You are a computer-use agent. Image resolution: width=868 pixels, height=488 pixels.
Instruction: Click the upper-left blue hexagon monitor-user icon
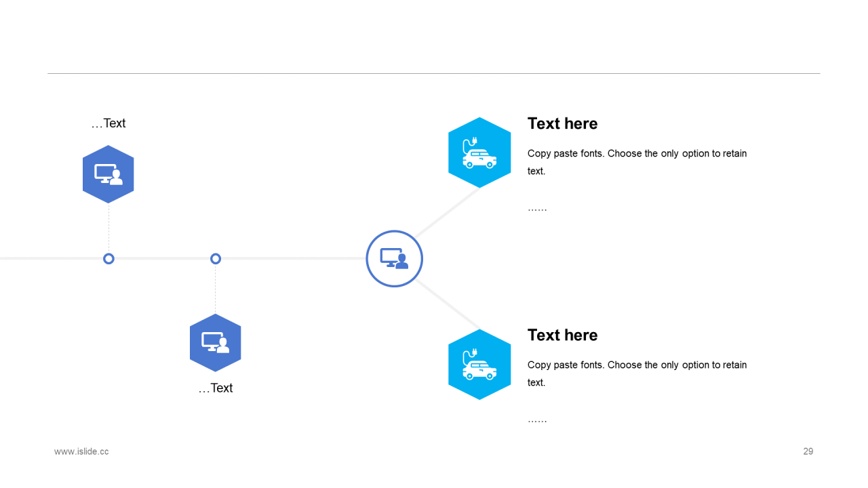tap(108, 174)
